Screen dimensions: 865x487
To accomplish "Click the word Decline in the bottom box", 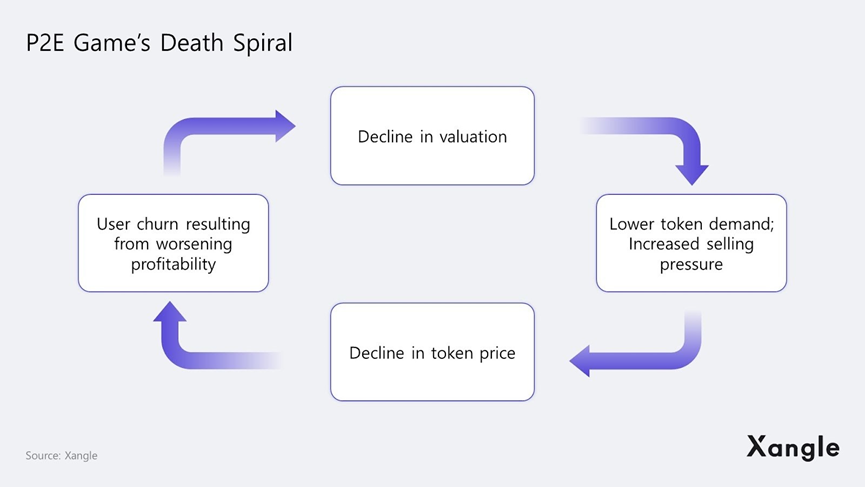I will pyautogui.click(x=377, y=352).
